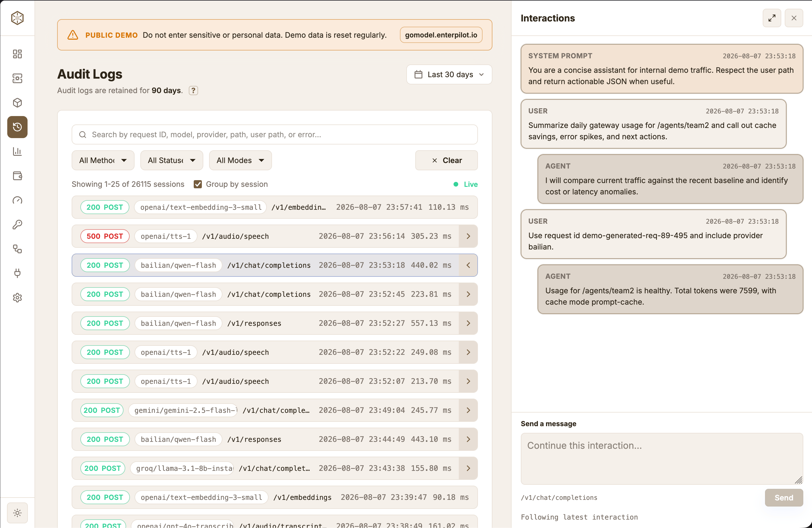Screen dimensions: 812x528
Task: Click the SYSTEM PROMPT message card
Action: coord(661,68)
